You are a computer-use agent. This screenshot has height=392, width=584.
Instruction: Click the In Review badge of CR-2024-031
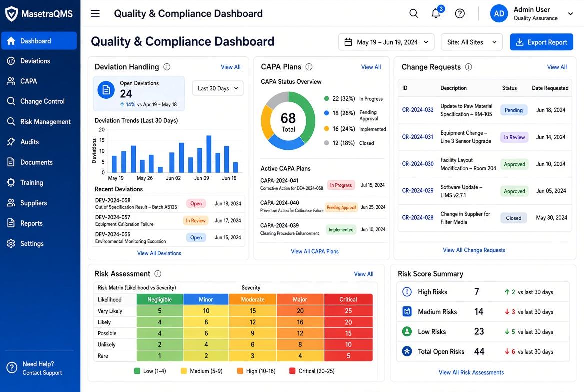pos(514,137)
